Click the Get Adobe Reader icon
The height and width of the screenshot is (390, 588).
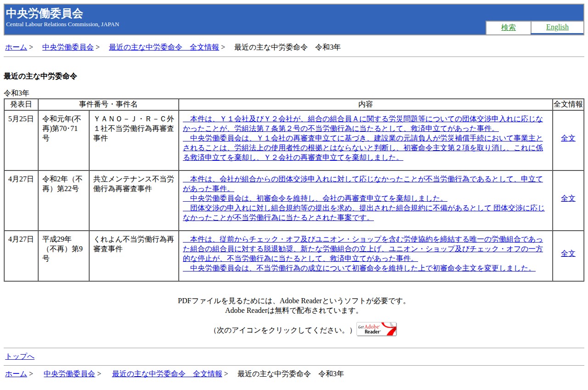tap(376, 329)
